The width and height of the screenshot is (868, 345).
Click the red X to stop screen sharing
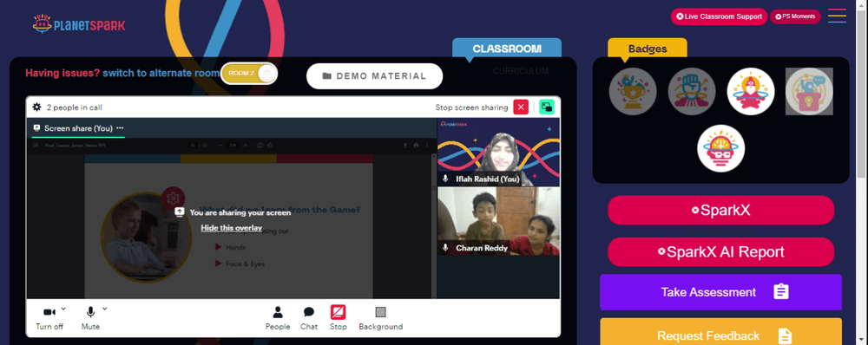point(521,107)
